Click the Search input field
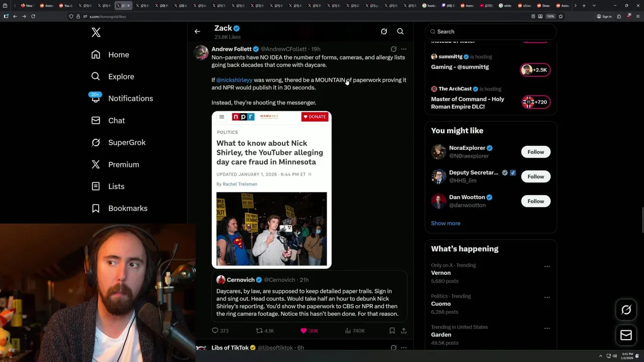 tap(491, 32)
